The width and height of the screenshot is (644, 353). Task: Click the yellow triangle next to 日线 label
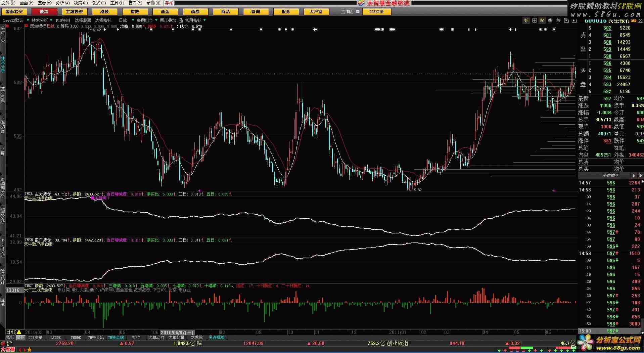tap(19, 332)
